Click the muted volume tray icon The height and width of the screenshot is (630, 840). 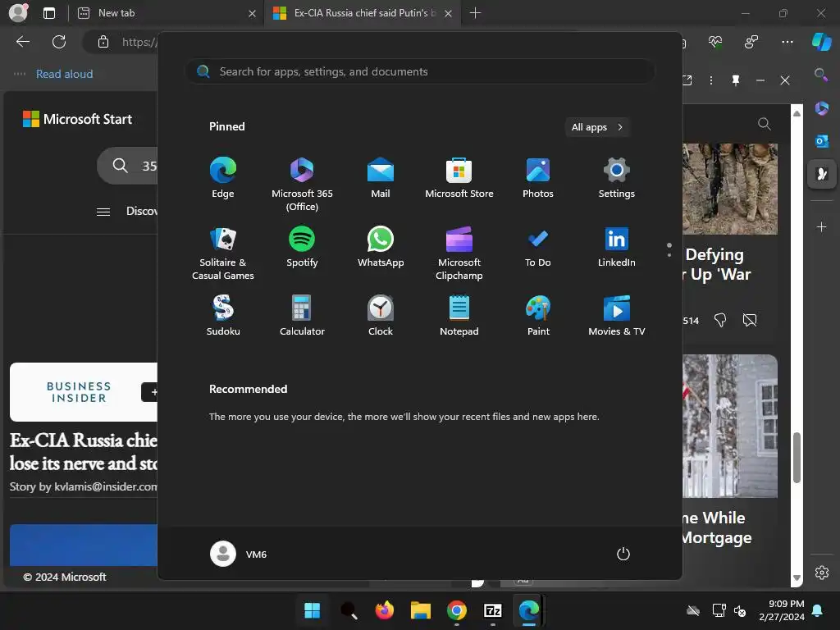click(x=740, y=610)
